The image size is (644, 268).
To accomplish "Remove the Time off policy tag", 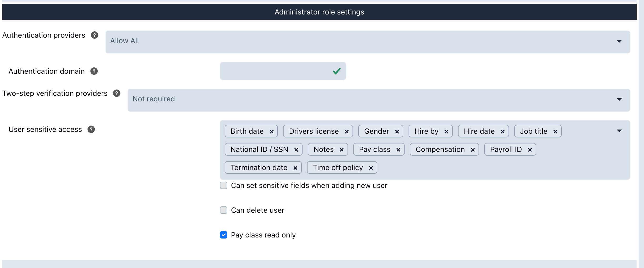I will 371,168.
